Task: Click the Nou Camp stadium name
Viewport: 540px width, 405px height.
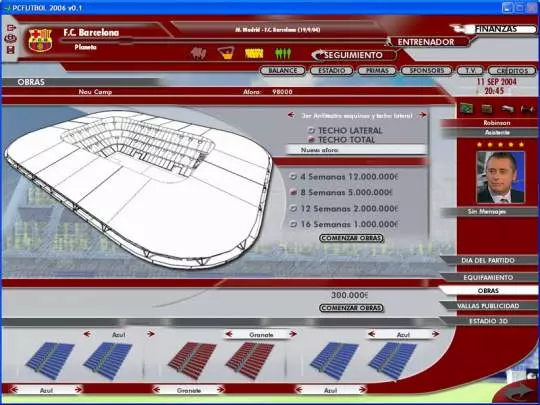Action: click(95, 92)
